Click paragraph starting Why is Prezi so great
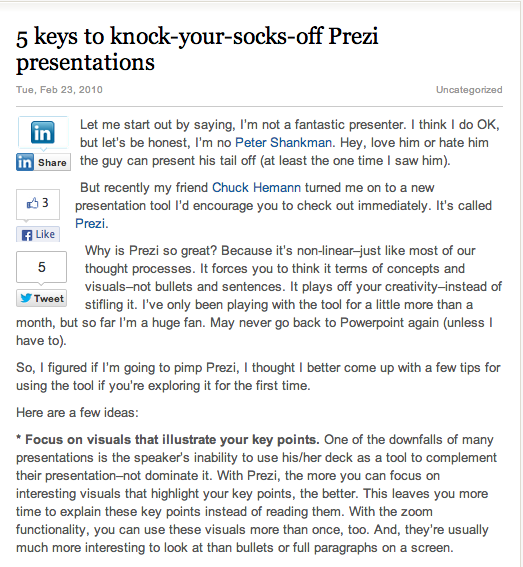 (259, 295)
